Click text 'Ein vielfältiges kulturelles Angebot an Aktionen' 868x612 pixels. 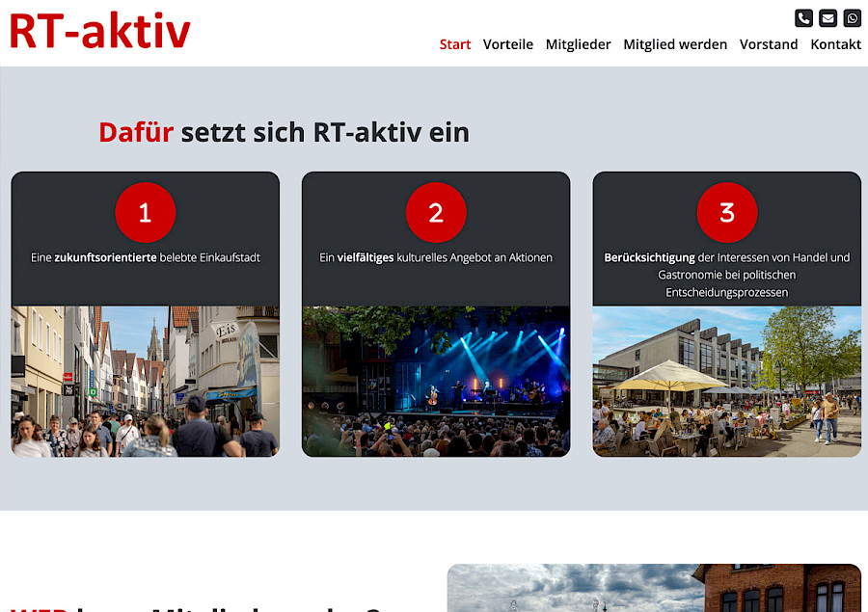tap(436, 258)
